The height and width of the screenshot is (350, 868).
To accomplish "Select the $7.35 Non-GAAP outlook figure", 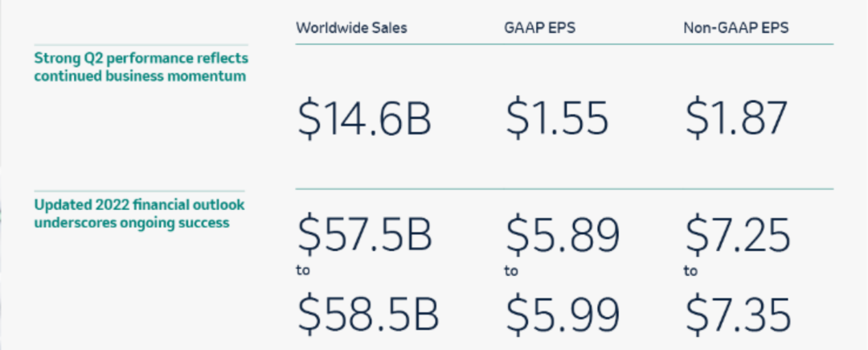I will point(738,315).
